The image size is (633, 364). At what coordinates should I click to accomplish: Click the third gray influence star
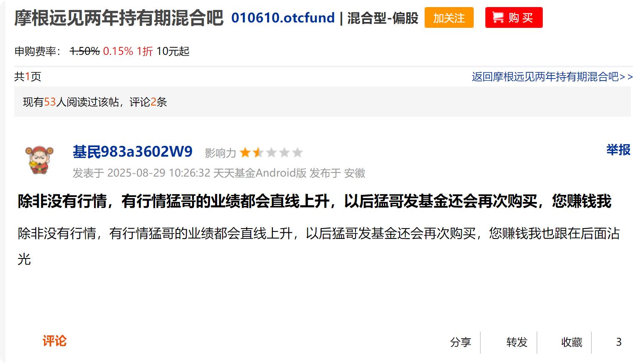click(x=271, y=152)
